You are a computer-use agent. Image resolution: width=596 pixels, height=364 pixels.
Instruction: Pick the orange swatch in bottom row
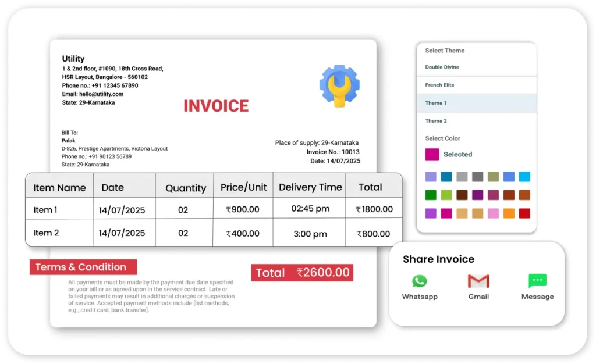pyautogui.click(x=509, y=213)
